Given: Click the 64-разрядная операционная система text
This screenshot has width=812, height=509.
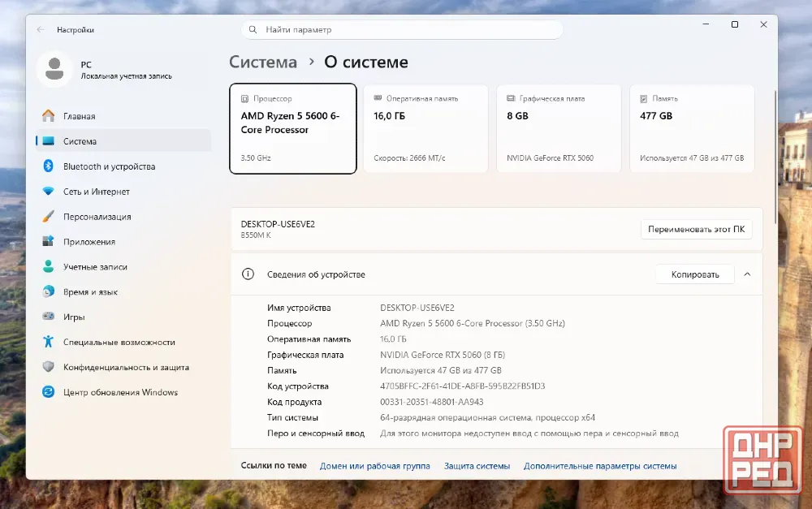Looking at the screenshot, I should pos(487,417).
